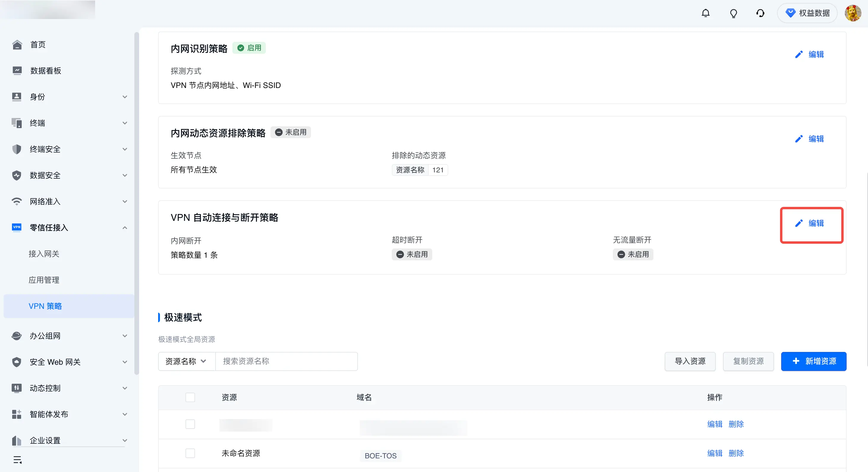Open the 权益数据 button
868x472 pixels.
(807, 13)
